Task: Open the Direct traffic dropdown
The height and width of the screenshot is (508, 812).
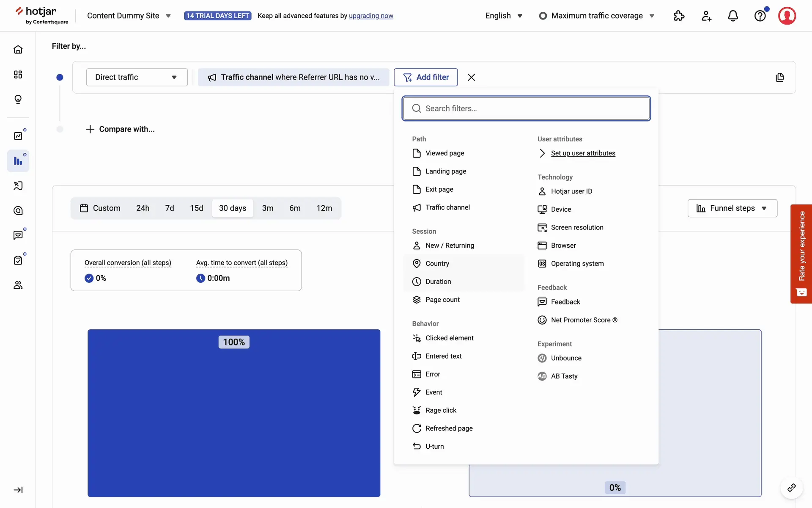Action: pyautogui.click(x=137, y=77)
